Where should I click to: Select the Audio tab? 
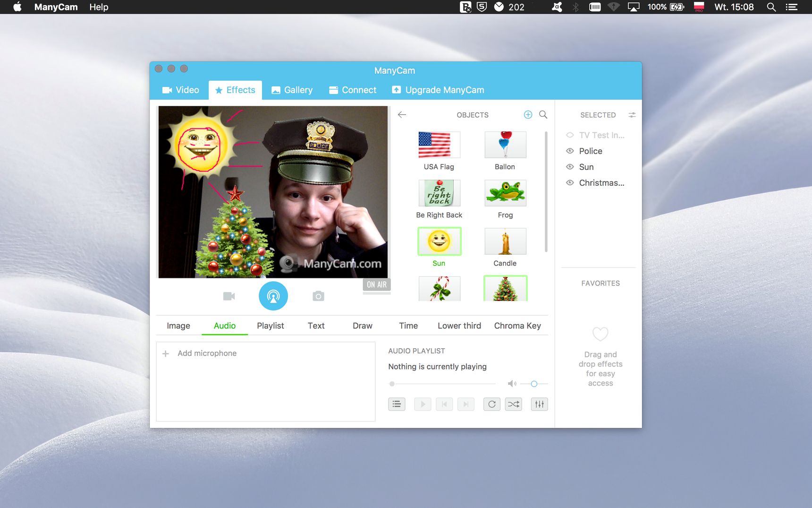(225, 326)
